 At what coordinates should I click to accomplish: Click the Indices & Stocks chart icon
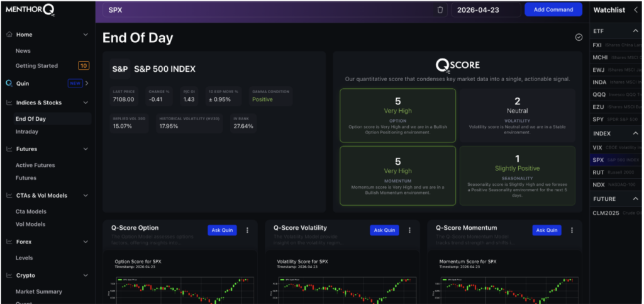pos(9,103)
